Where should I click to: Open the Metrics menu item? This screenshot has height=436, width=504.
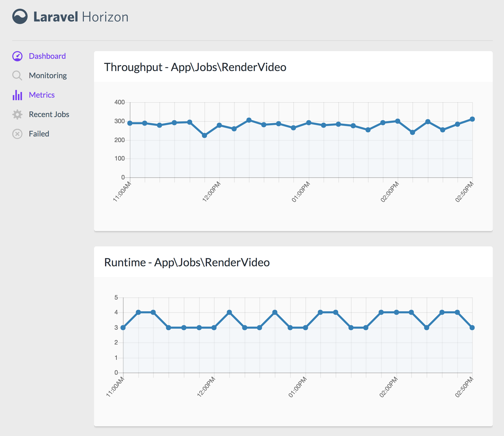pos(42,95)
